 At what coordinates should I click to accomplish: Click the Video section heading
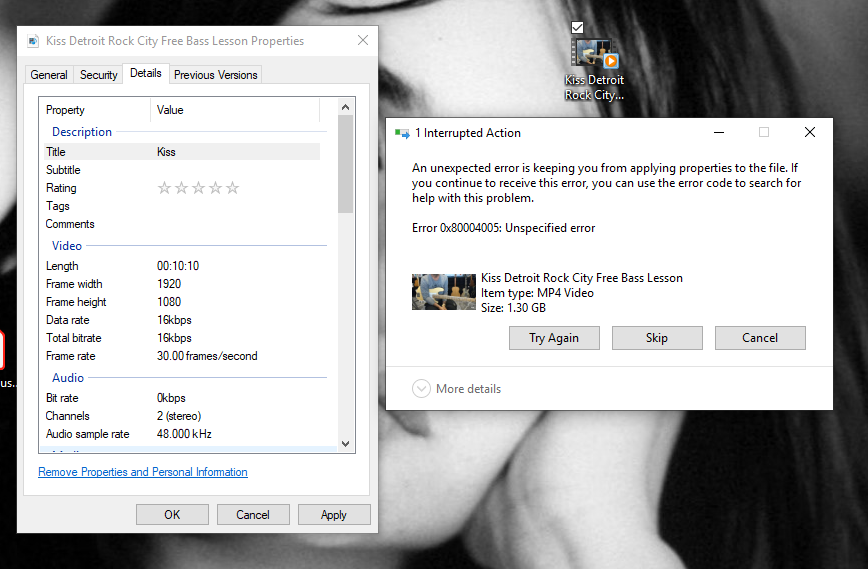[x=67, y=246]
